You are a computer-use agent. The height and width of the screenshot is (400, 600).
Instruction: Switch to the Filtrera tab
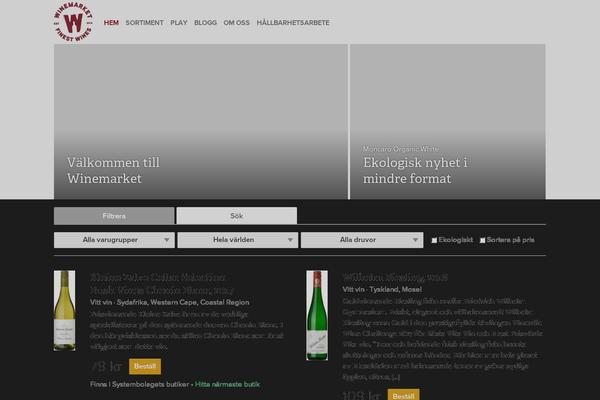(x=114, y=216)
